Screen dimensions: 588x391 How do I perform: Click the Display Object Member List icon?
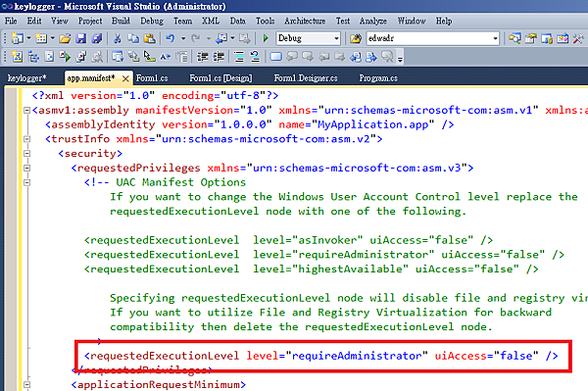[118, 57]
